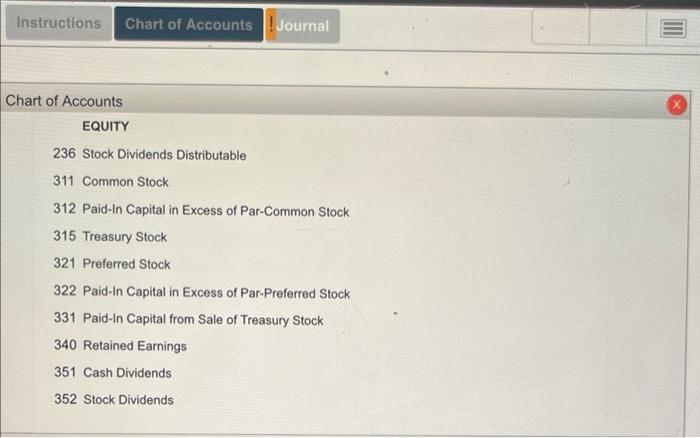Select the Chart of Accounts tab
The image size is (700, 438).
coord(188,25)
